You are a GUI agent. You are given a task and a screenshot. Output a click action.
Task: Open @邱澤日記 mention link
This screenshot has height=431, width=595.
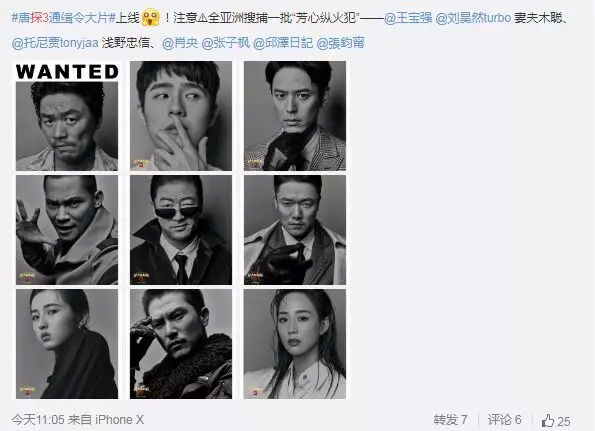[283, 43]
